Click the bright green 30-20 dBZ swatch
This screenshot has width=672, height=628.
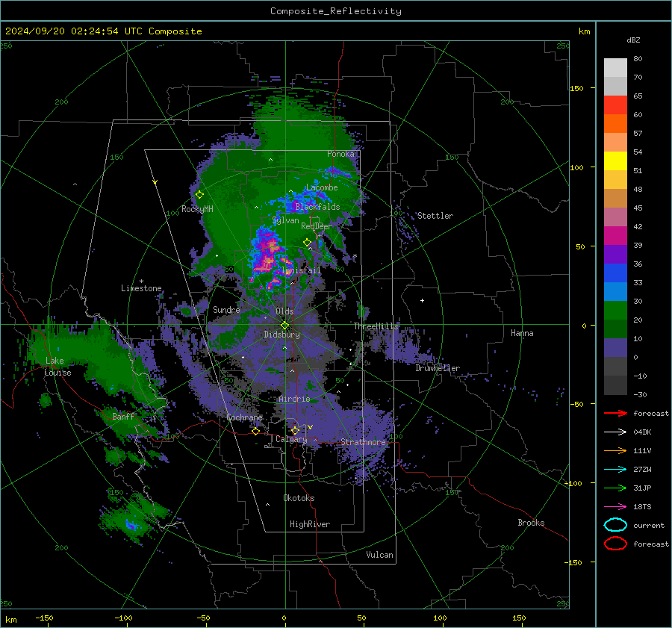615,311
